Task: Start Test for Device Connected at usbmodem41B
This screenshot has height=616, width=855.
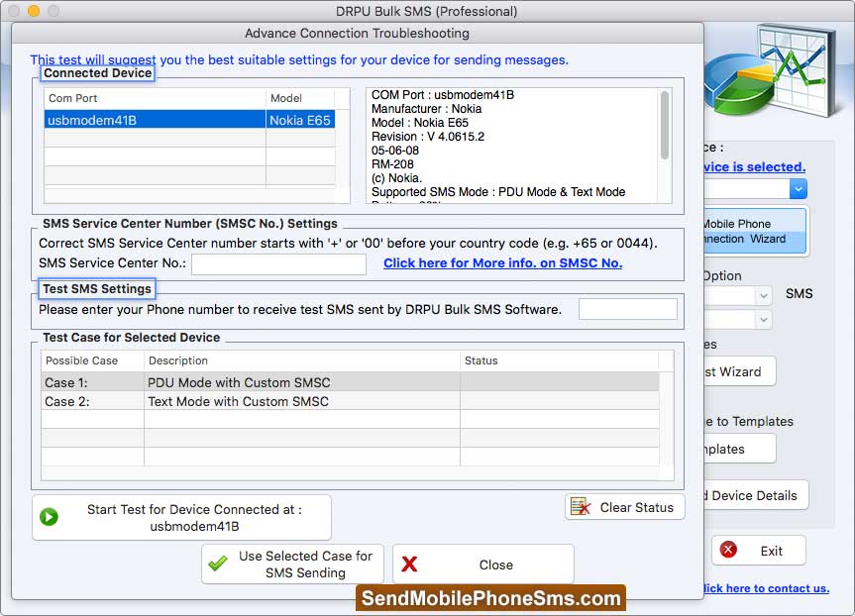Action: (181, 517)
